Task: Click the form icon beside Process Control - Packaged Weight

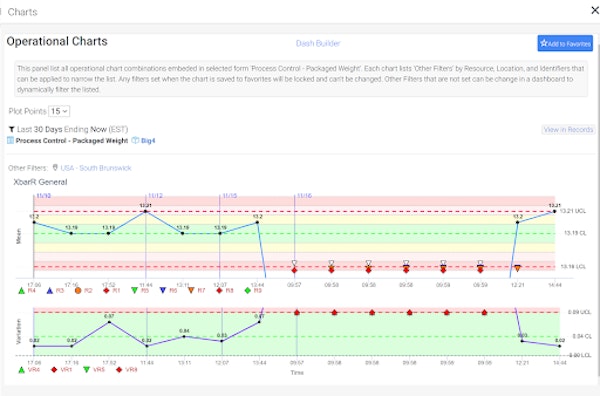Action: click(11, 140)
